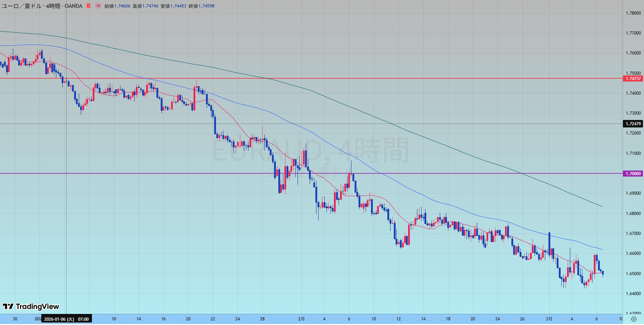This screenshot has width=644, height=325.
Task: Click the purple 1.70000 price label
Action: click(x=633, y=174)
